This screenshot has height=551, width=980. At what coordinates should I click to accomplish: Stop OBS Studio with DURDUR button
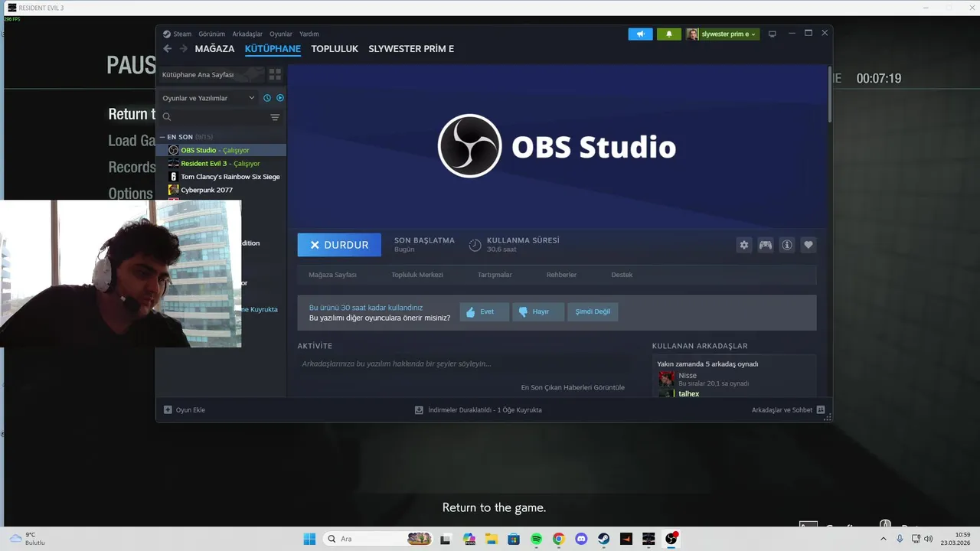339,245
